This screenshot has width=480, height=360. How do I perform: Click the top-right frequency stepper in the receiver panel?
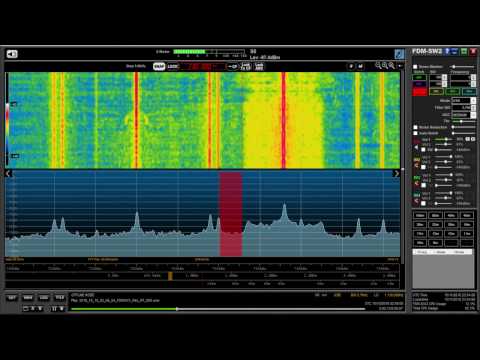(x=473, y=77)
